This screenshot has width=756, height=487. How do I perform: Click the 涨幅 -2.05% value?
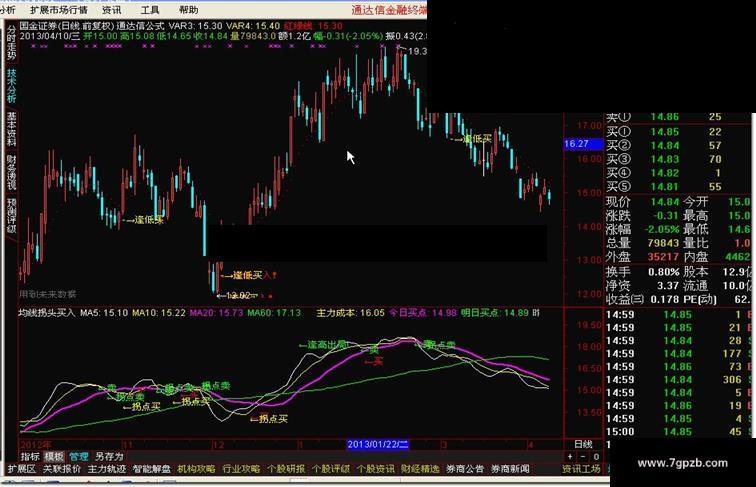pos(662,229)
